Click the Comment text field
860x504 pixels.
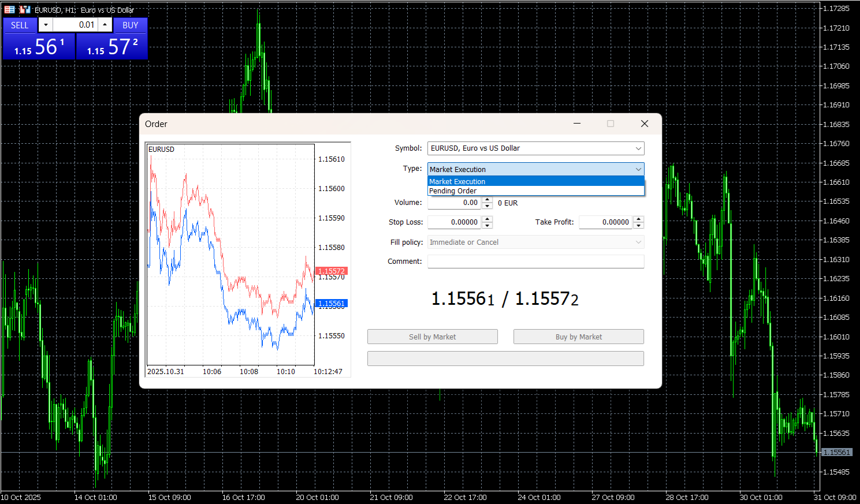pyautogui.click(x=535, y=262)
